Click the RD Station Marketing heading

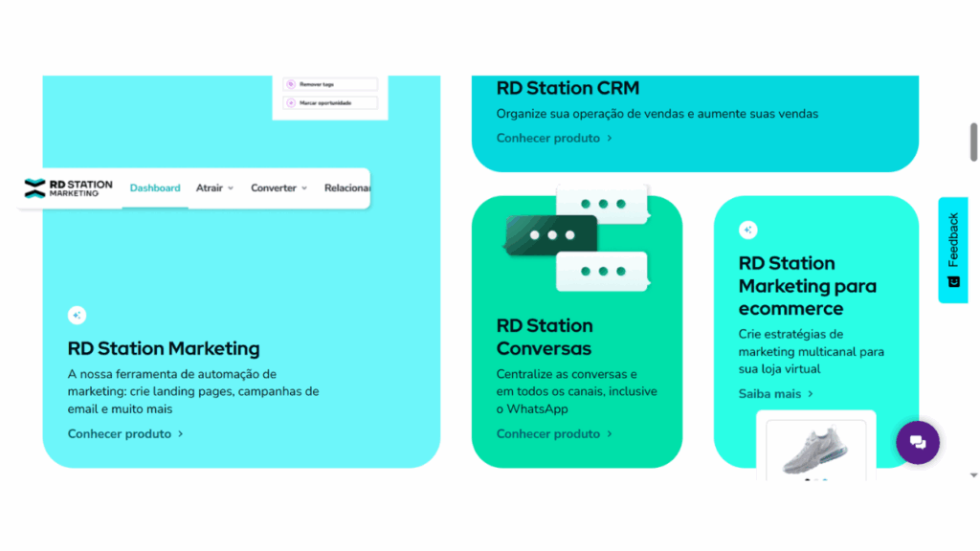click(x=164, y=348)
